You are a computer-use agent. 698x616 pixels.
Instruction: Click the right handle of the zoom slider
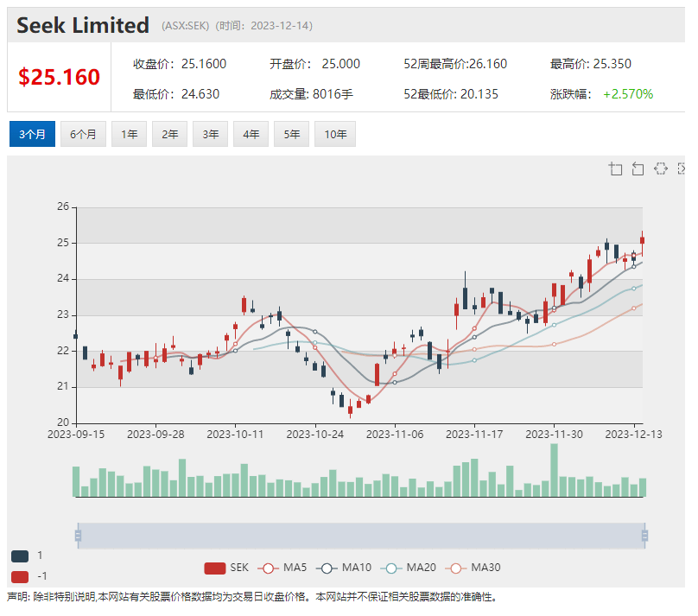pos(644,536)
